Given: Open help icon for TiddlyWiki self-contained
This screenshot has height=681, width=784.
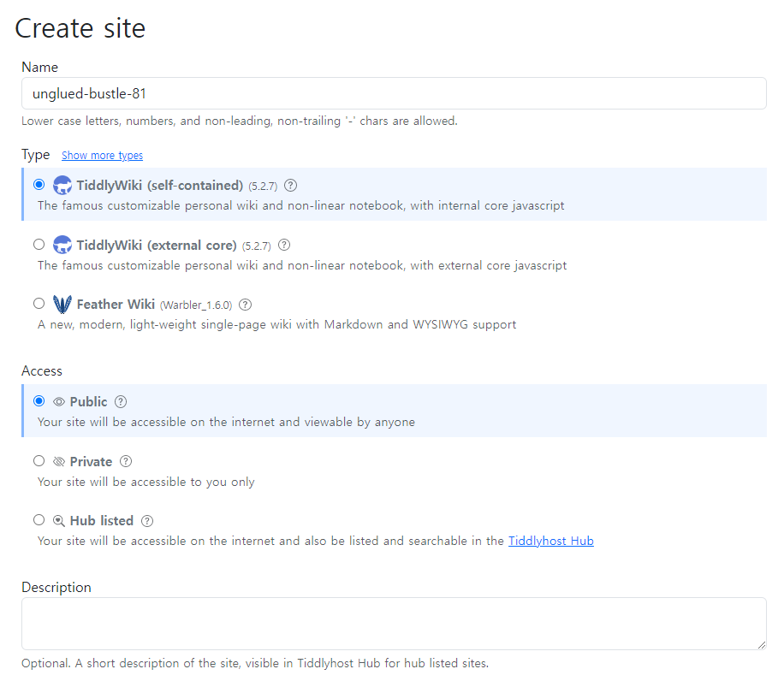Looking at the screenshot, I should 290,186.
